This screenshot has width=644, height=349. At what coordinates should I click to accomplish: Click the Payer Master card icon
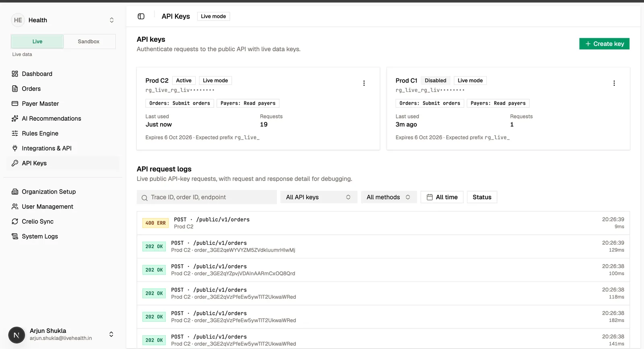15,103
